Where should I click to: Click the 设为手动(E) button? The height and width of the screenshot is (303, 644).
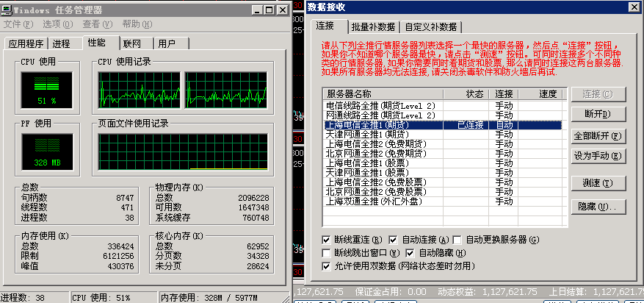click(598, 156)
